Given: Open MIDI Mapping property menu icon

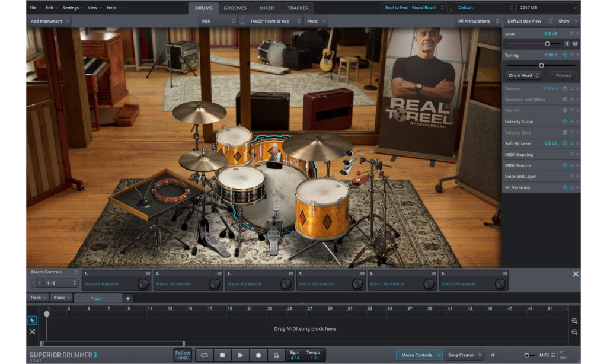Looking at the screenshot, I should click(571, 154).
